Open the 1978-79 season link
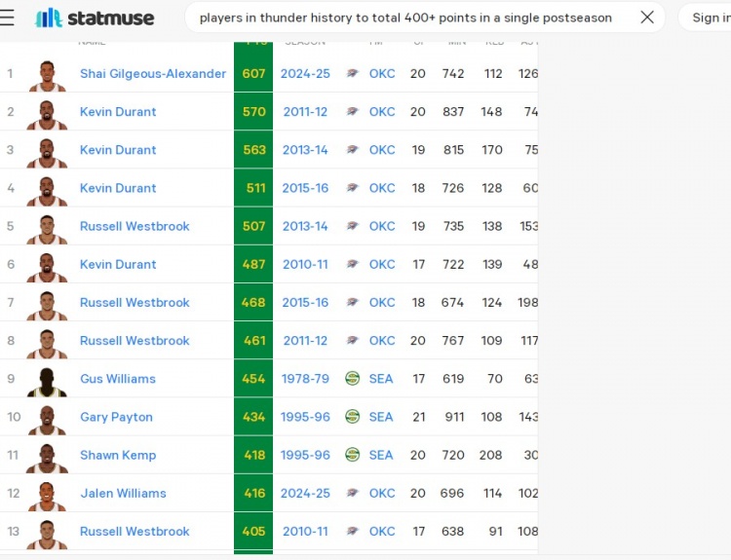 pyautogui.click(x=305, y=379)
